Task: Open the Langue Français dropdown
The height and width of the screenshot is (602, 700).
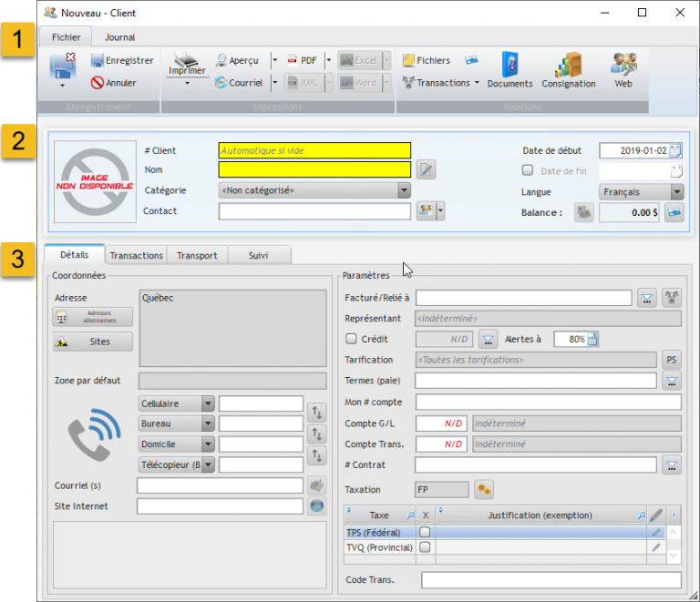Action: [677, 192]
